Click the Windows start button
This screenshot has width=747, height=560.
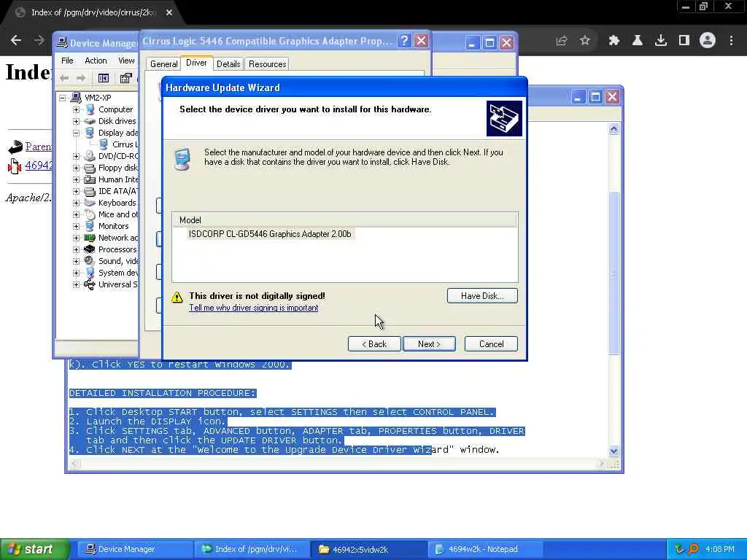pyautogui.click(x=35, y=549)
